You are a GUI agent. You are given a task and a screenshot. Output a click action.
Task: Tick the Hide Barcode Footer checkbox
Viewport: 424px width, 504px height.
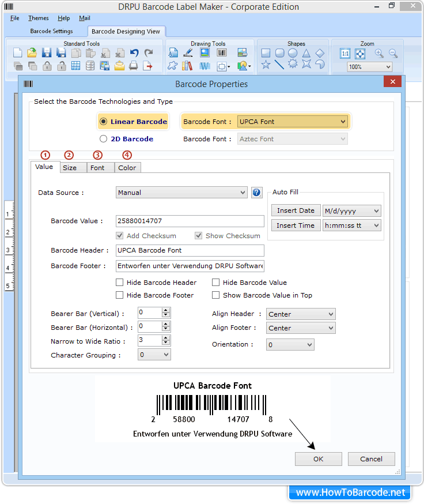(x=120, y=295)
